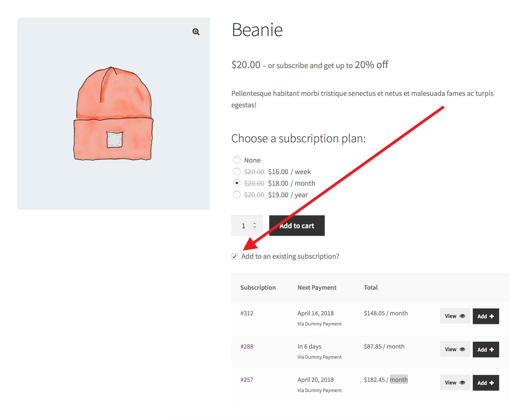Click the magnifier zoom icon on product image
Image resolution: width=532 pixels, height=420 pixels.
[196, 32]
